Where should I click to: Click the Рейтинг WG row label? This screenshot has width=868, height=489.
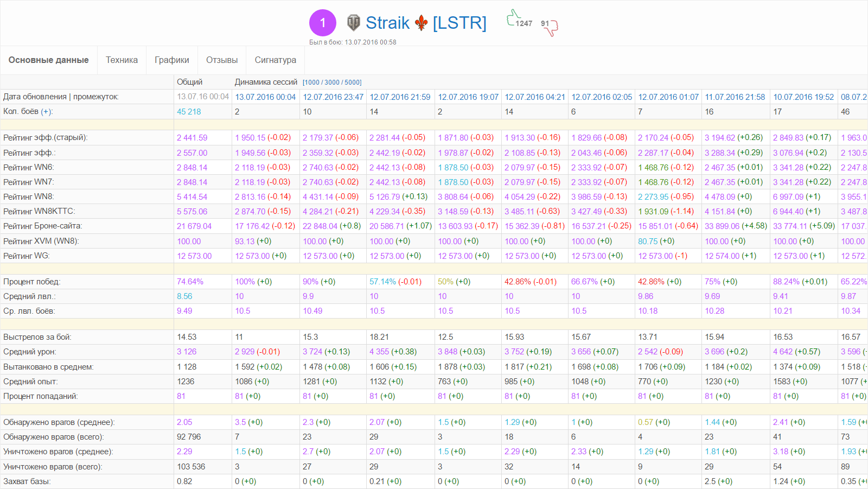click(27, 256)
